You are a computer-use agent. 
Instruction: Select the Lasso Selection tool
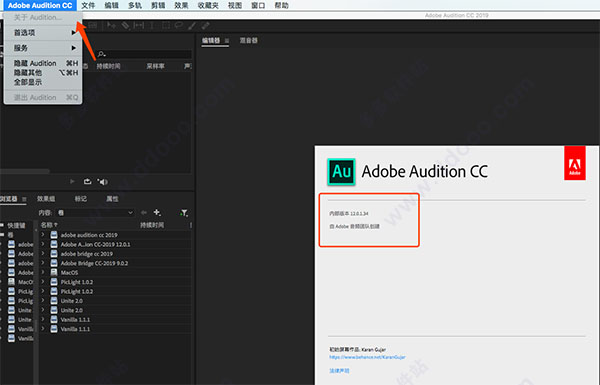179,26
